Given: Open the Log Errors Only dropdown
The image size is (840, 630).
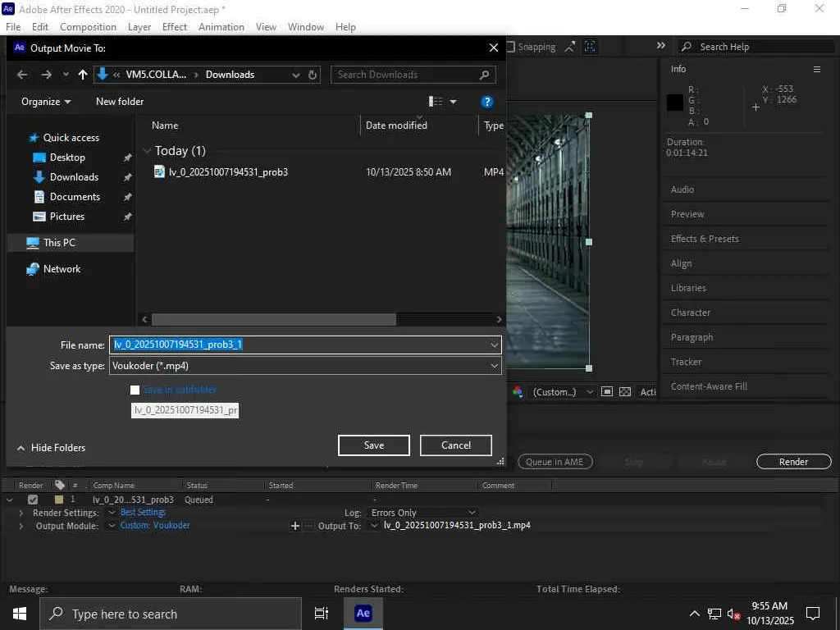Looking at the screenshot, I should (471, 513).
